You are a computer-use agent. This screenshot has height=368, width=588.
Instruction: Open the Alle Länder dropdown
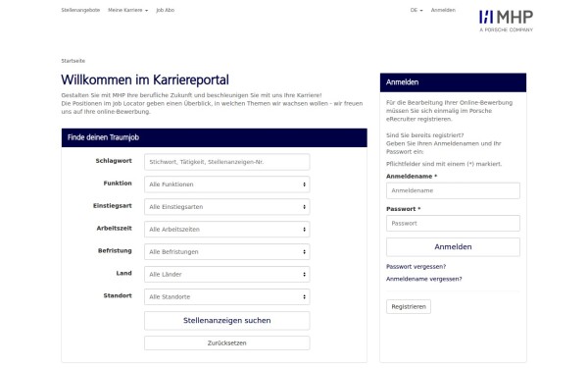pos(227,275)
